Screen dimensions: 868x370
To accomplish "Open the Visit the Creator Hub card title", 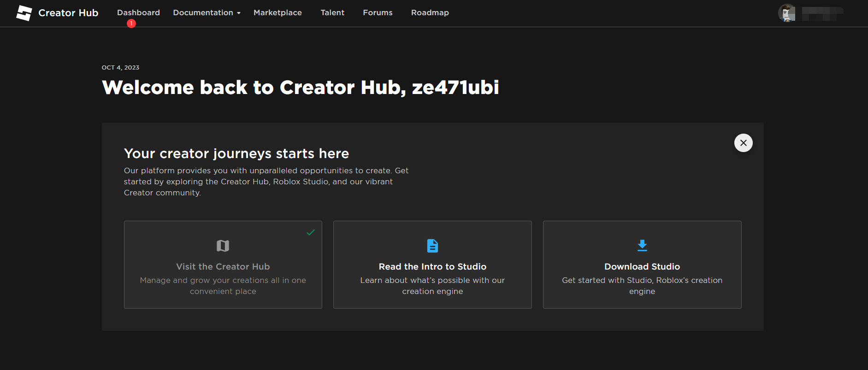I will coord(223,266).
